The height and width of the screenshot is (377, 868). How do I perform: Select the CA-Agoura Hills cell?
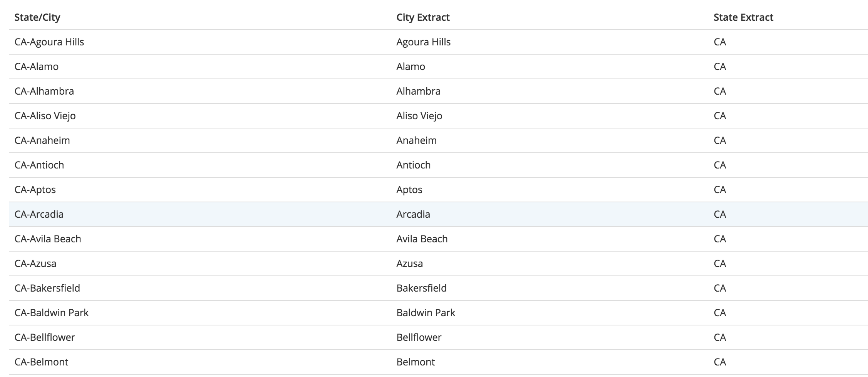click(x=49, y=42)
